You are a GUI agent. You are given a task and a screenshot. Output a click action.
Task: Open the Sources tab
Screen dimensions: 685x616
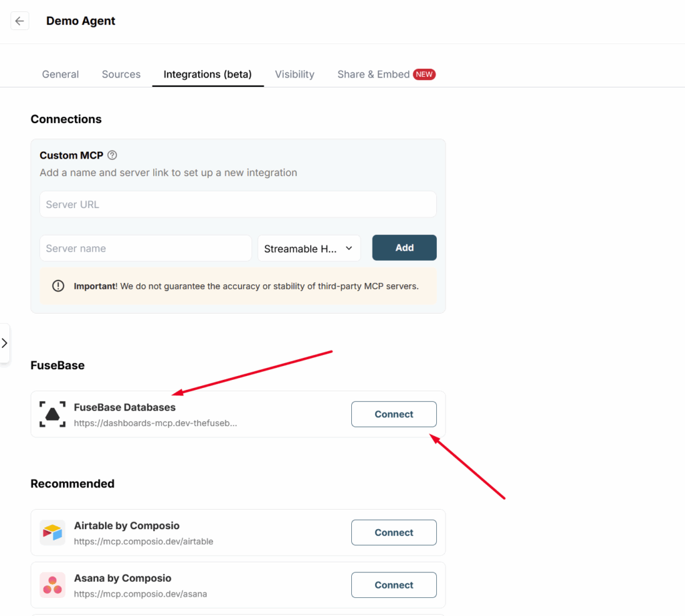pyautogui.click(x=121, y=74)
